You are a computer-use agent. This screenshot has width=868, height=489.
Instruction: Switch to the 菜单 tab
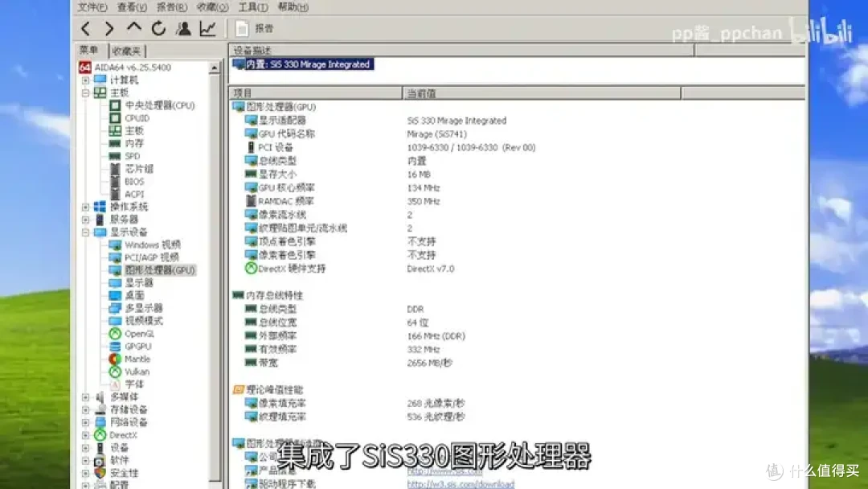[x=89, y=51]
